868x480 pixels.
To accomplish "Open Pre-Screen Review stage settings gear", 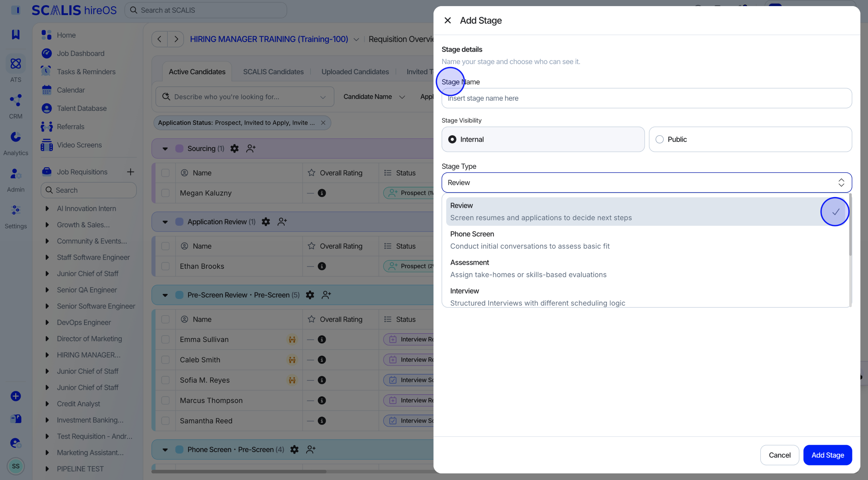I will [310, 295].
